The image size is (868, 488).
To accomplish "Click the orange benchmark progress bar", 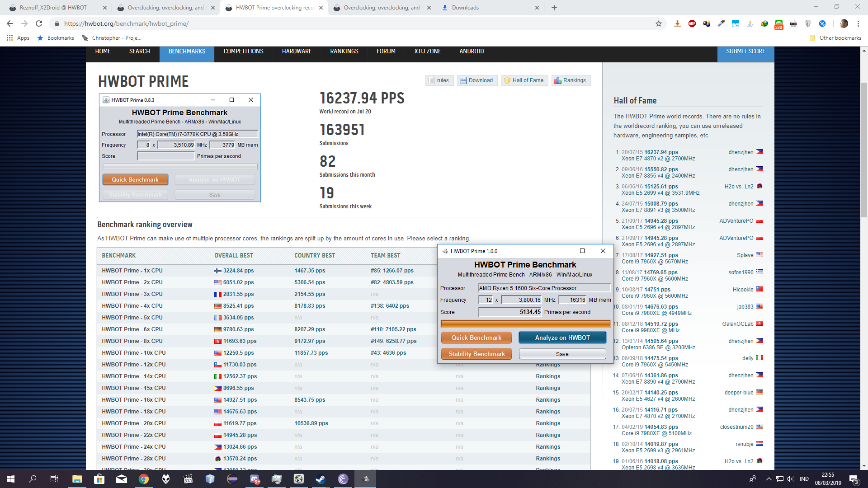I will pyautogui.click(x=525, y=324).
